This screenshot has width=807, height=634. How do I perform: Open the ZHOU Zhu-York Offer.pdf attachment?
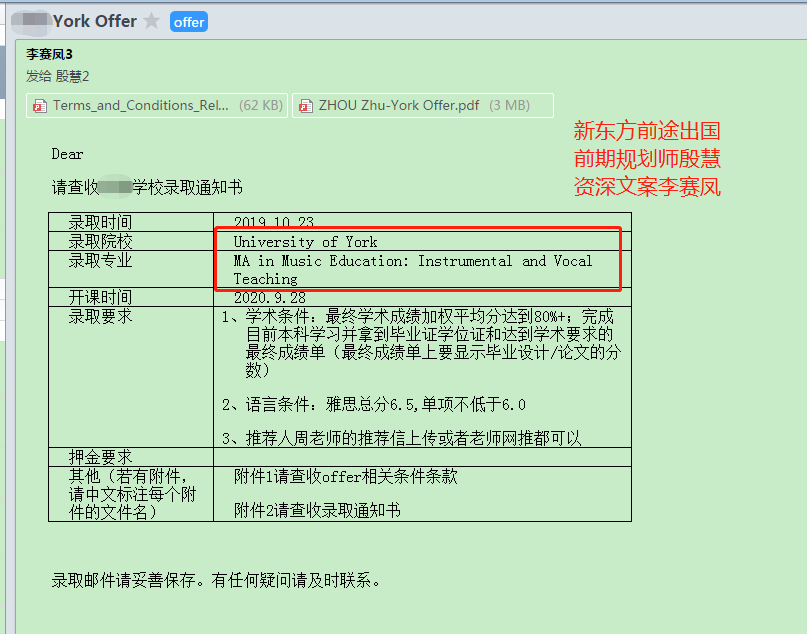[423, 105]
